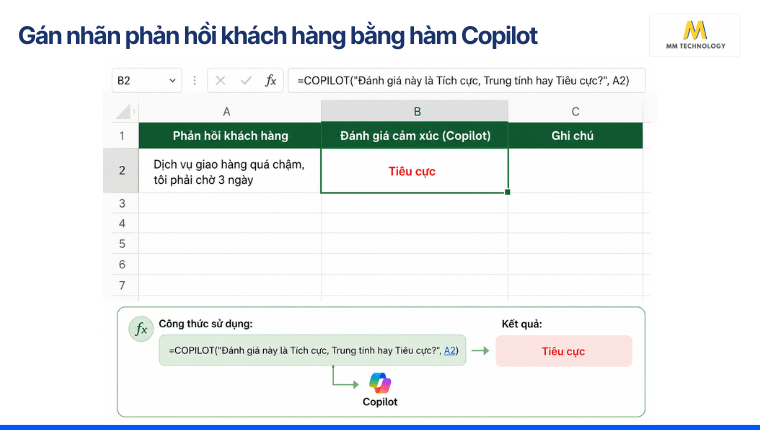Select column B header

pos(414,112)
